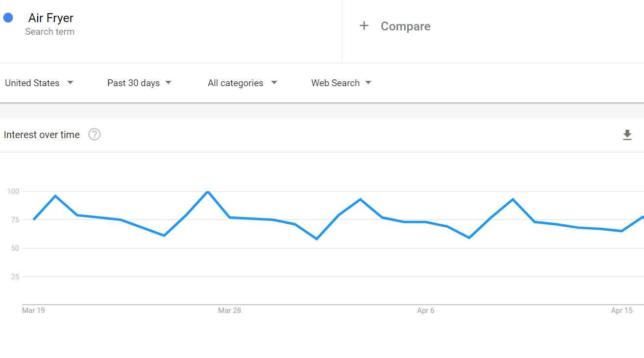644x358 pixels.
Task: Click the help question mark icon
Action: pyautogui.click(x=95, y=134)
